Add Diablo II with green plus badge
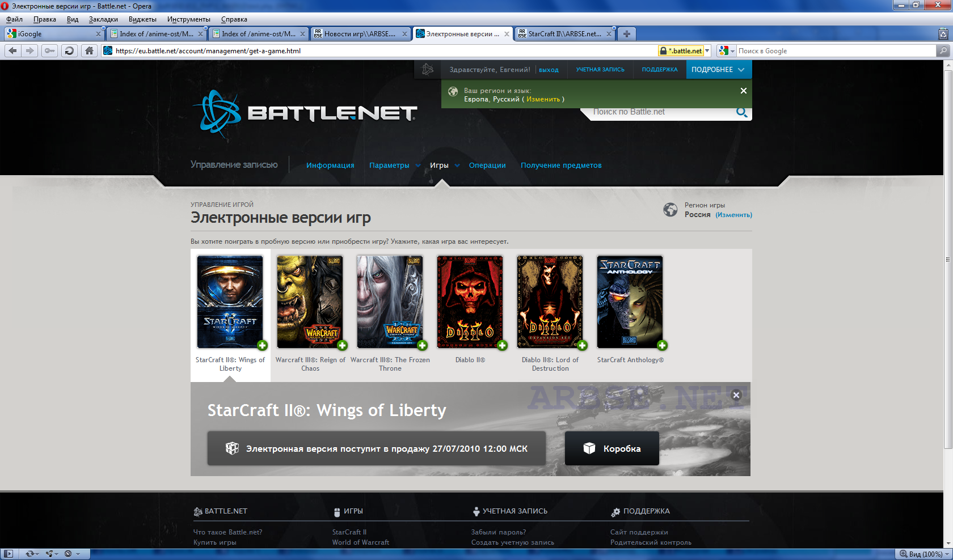 pyautogui.click(x=502, y=345)
